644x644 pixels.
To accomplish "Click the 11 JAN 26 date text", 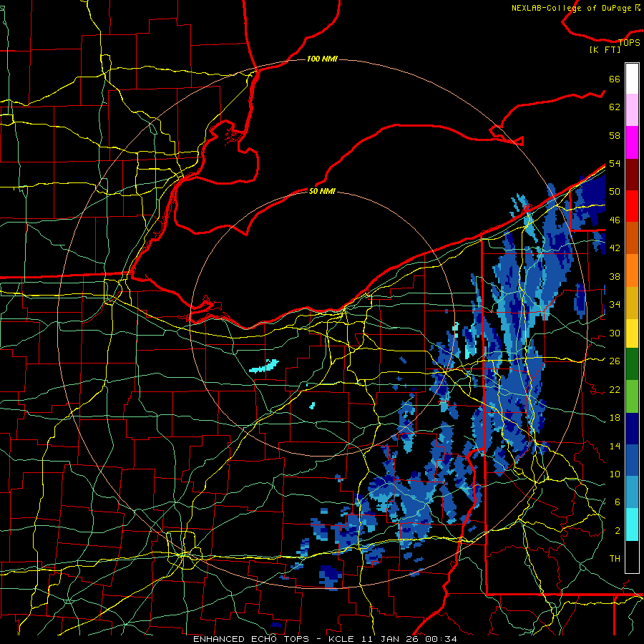I will click(391, 639).
